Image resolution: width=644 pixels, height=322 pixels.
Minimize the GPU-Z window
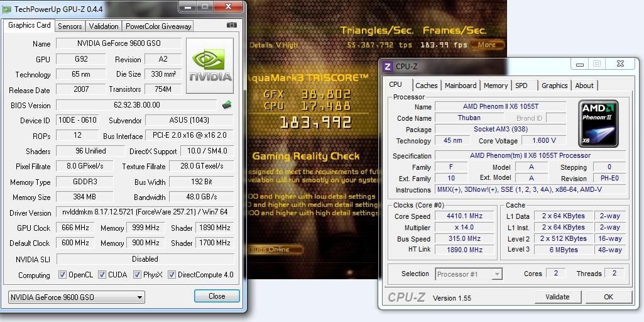pyautogui.click(x=188, y=6)
